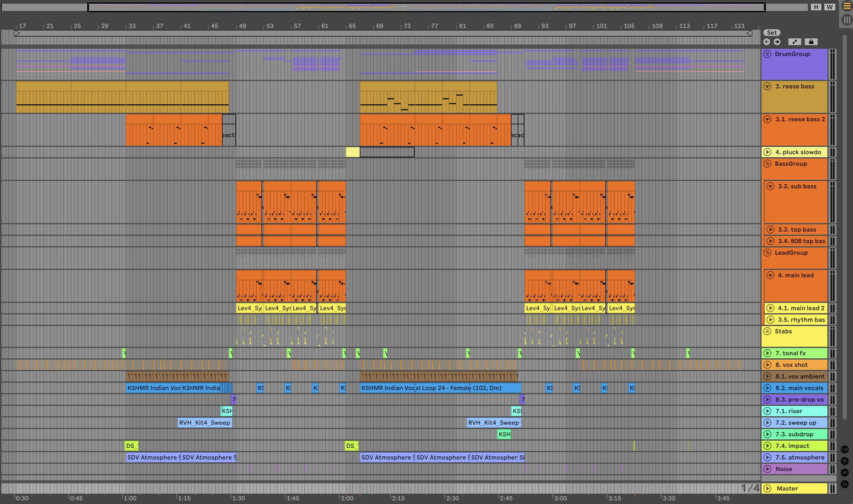Click the lock envelopes button

[811, 42]
